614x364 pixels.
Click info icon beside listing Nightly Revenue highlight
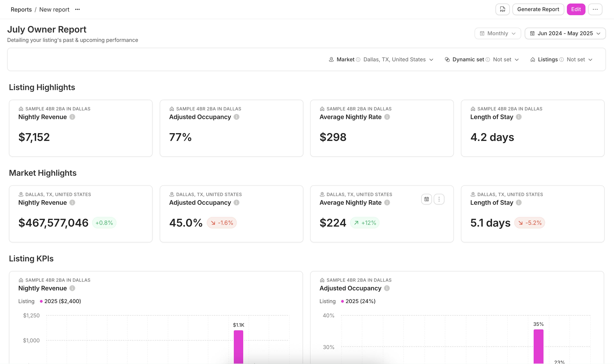(x=72, y=117)
